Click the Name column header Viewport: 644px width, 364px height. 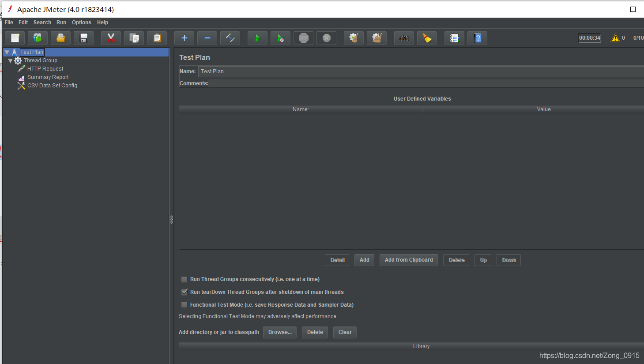tap(301, 109)
